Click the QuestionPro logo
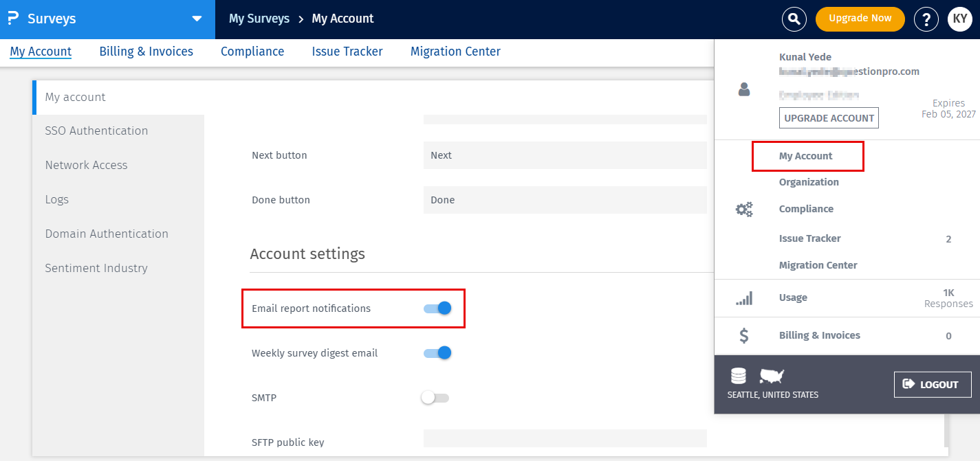 pos(12,19)
